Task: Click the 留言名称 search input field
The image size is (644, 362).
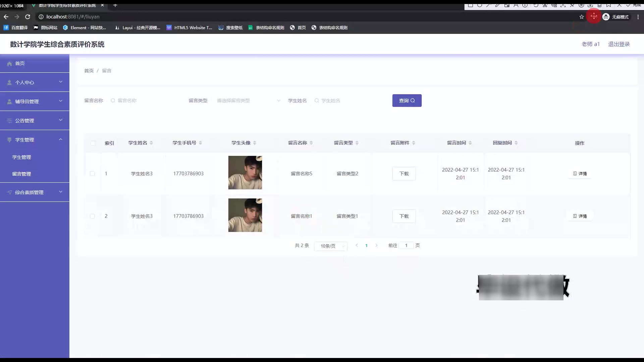Action: pyautogui.click(x=144, y=101)
